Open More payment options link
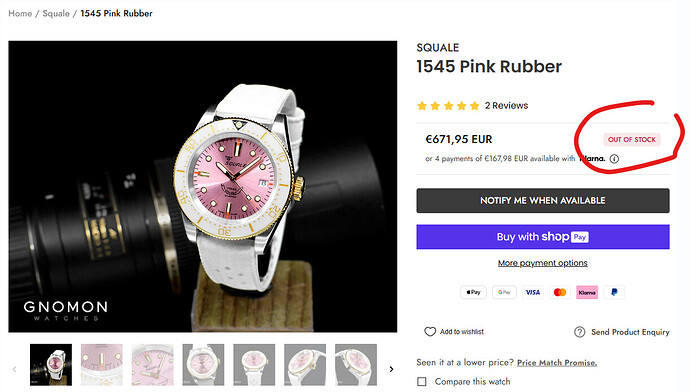This screenshot has width=690, height=392. (543, 263)
